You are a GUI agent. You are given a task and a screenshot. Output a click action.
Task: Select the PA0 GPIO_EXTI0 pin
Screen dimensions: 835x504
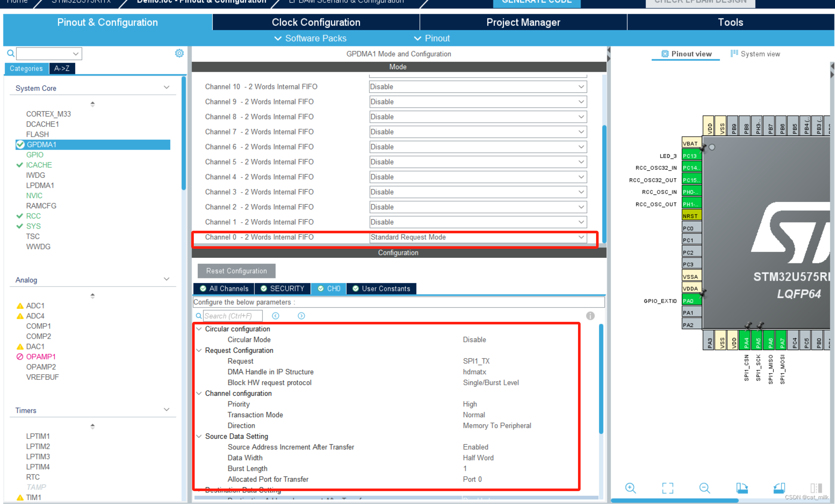point(691,301)
